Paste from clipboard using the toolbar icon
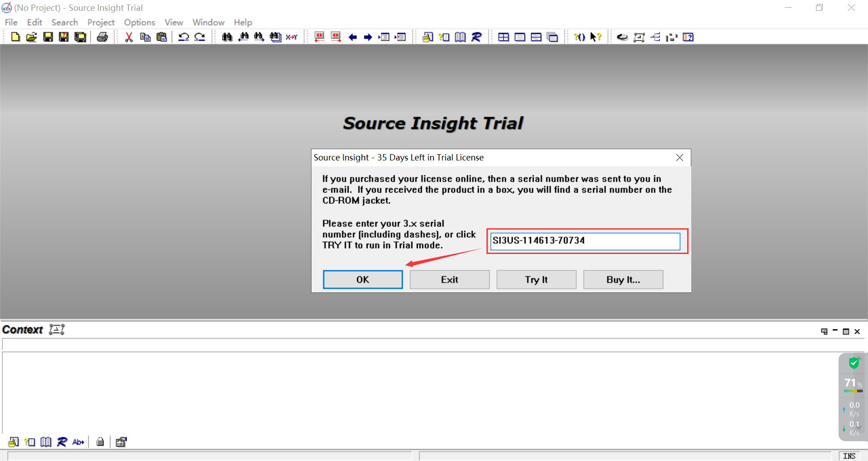This screenshot has width=868, height=461. coord(161,37)
